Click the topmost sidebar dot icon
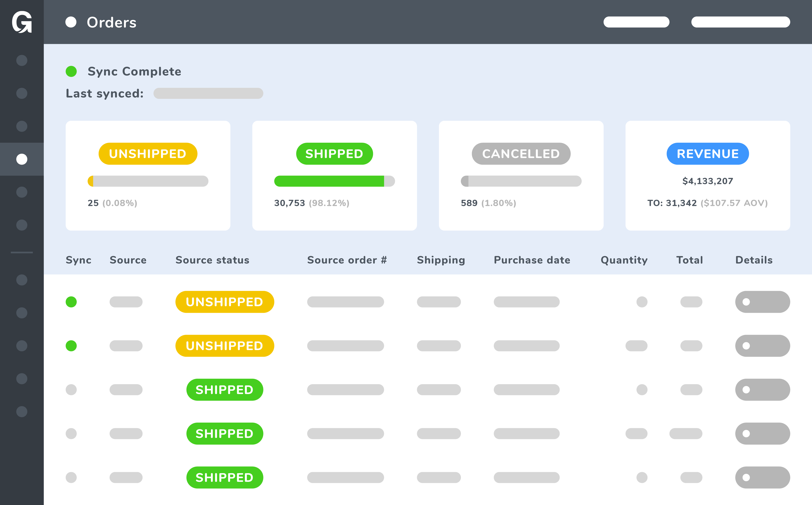The height and width of the screenshot is (505, 812). (x=22, y=60)
